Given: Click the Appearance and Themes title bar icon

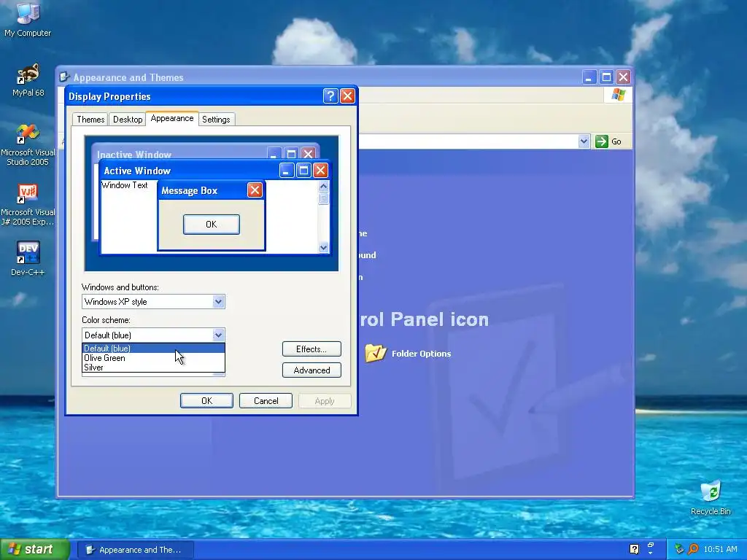Looking at the screenshot, I should (x=64, y=77).
